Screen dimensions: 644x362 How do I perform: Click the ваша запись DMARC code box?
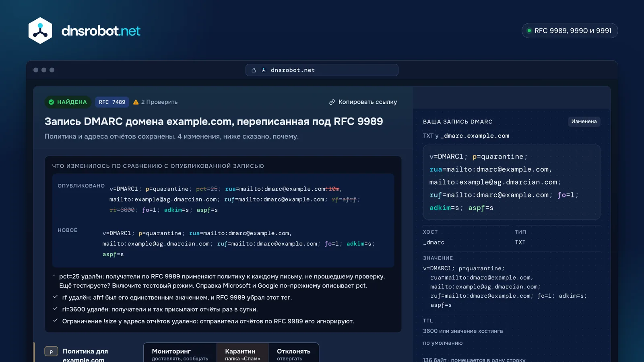512,182
